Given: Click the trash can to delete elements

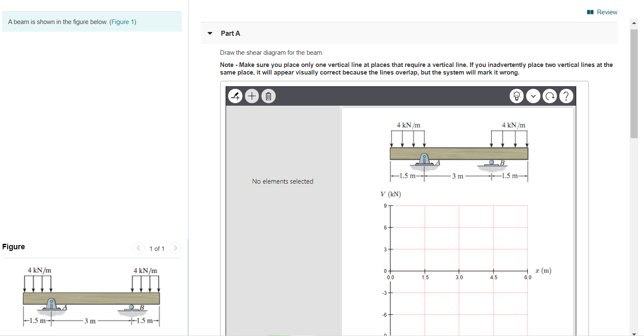Looking at the screenshot, I should click(268, 96).
